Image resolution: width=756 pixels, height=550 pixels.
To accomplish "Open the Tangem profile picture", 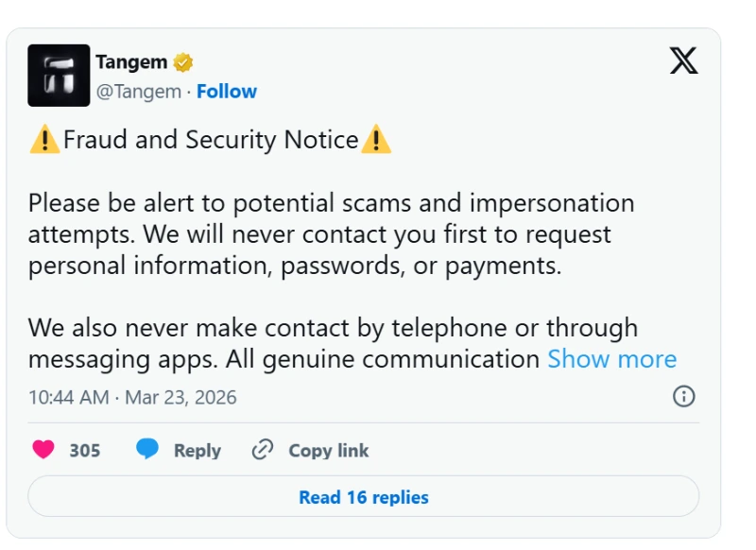I will pos(60,76).
